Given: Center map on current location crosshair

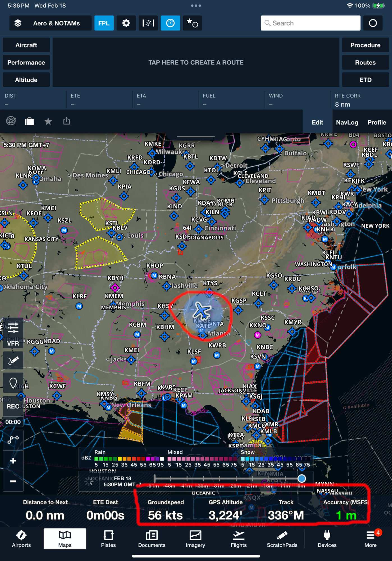Looking at the screenshot, I should (373, 23).
